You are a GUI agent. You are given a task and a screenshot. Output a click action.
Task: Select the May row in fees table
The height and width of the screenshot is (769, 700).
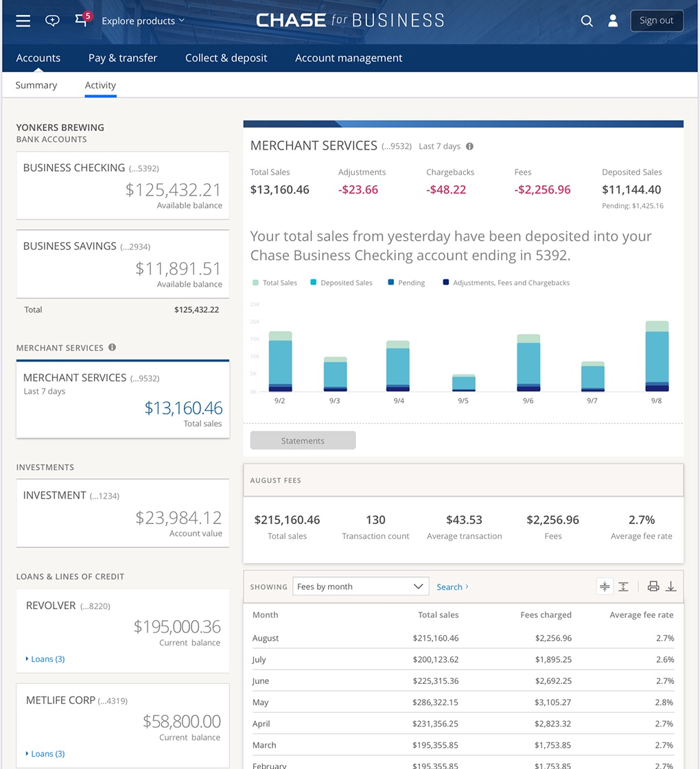[x=463, y=702]
